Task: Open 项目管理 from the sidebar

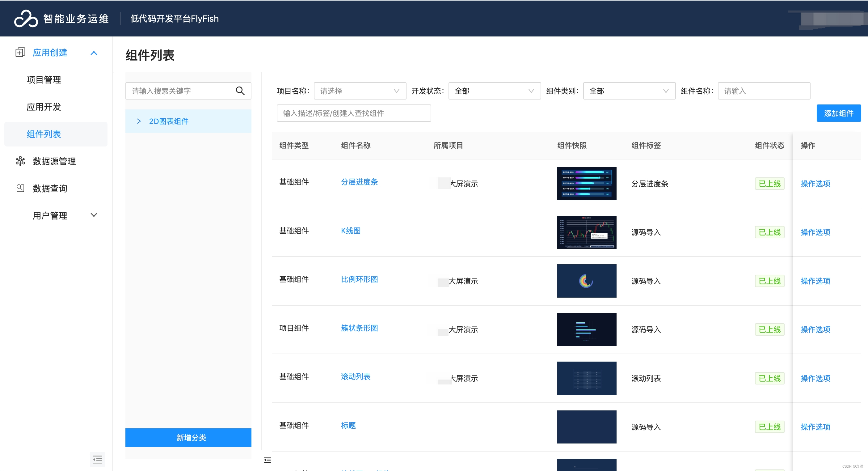Action: tap(44, 80)
